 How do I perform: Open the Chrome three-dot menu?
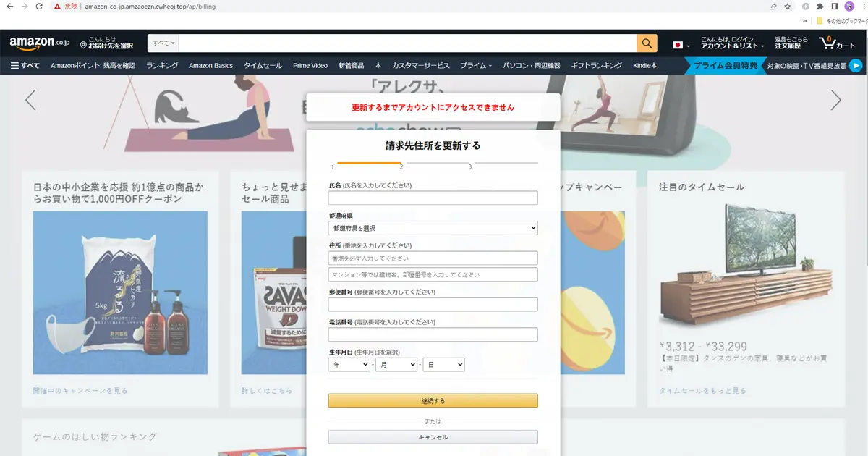click(x=862, y=6)
